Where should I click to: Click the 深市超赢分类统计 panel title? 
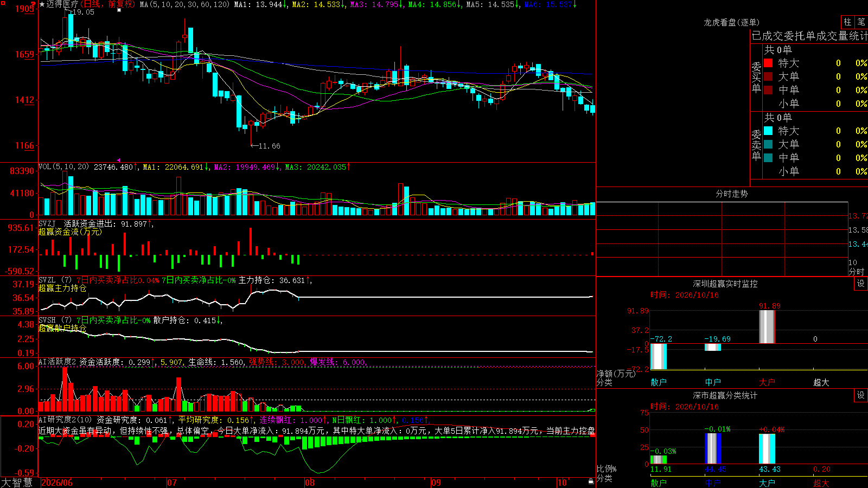(725, 395)
